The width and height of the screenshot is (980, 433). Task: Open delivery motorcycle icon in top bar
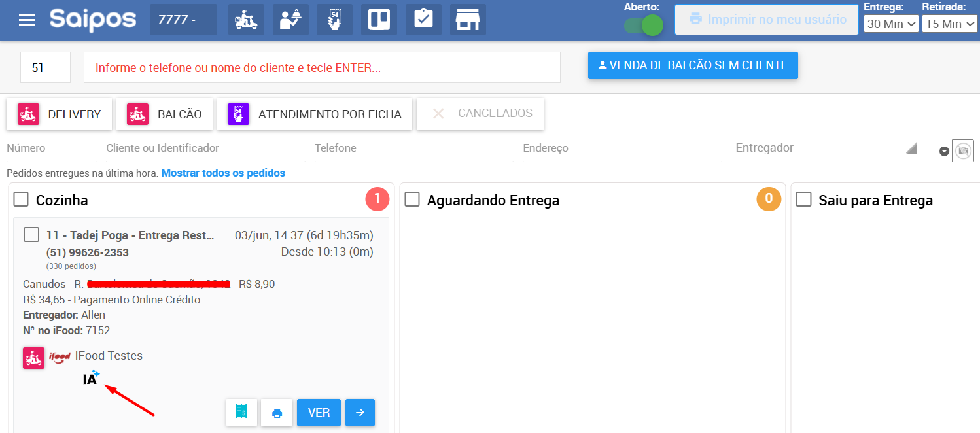click(x=246, y=20)
